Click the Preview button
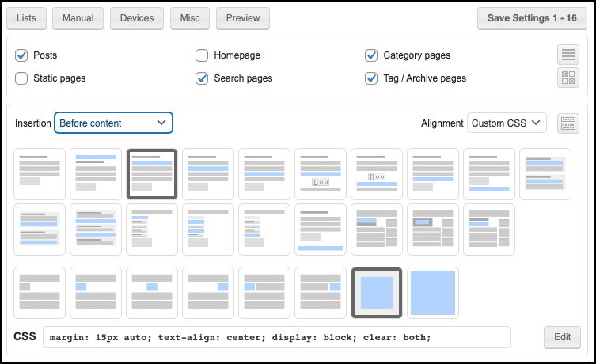Viewport: 596px width, 364px height. [243, 18]
